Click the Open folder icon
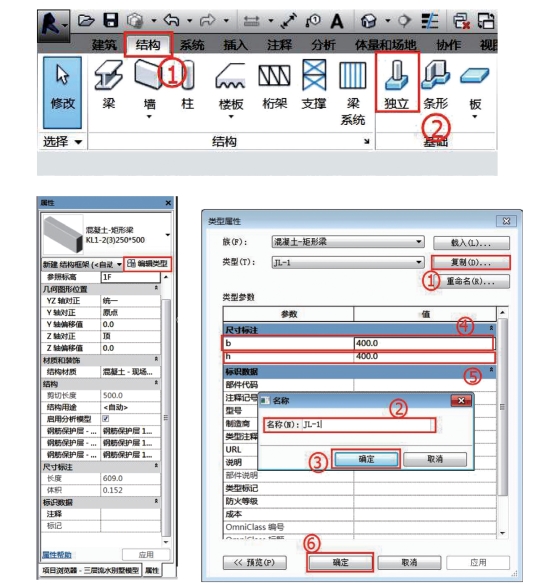 pyautogui.click(x=86, y=20)
